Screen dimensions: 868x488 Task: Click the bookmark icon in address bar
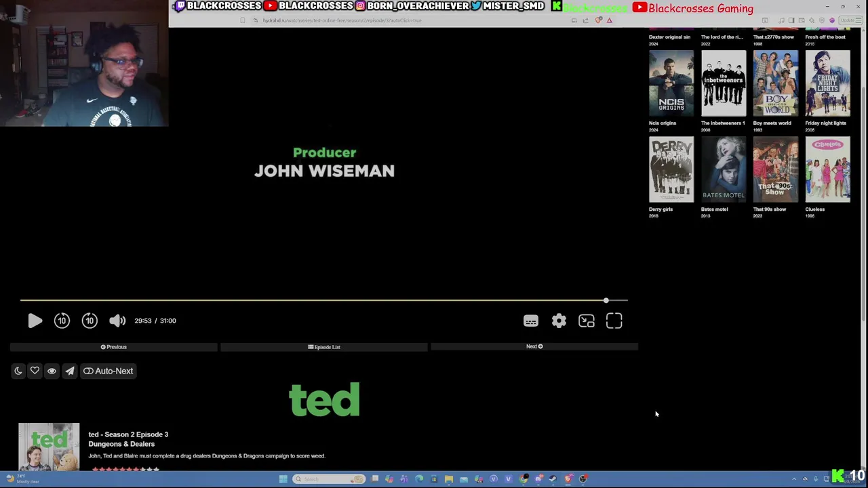click(x=243, y=20)
